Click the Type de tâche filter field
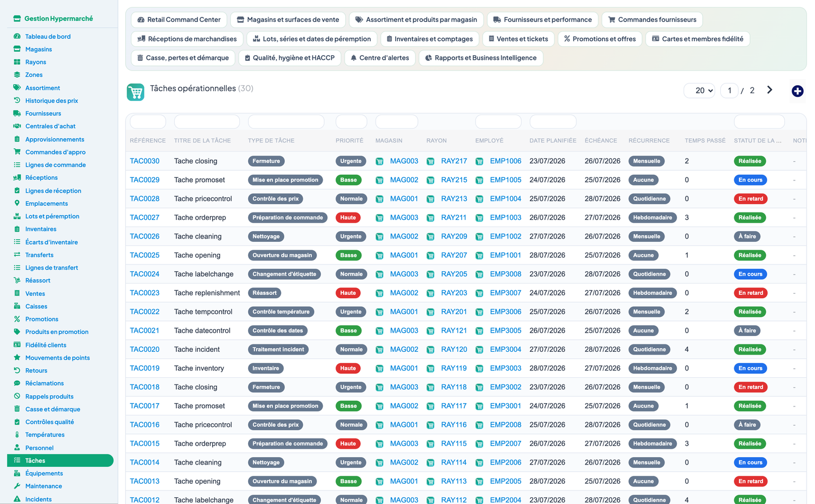815x504 pixels. pos(286,122)
